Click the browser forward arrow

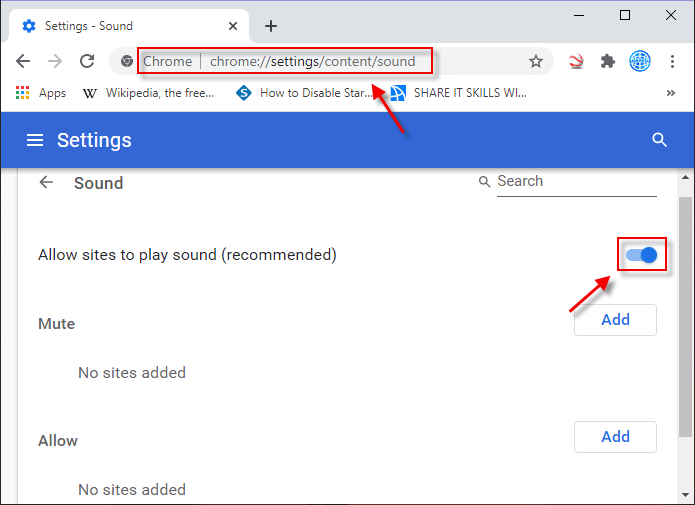55,61
